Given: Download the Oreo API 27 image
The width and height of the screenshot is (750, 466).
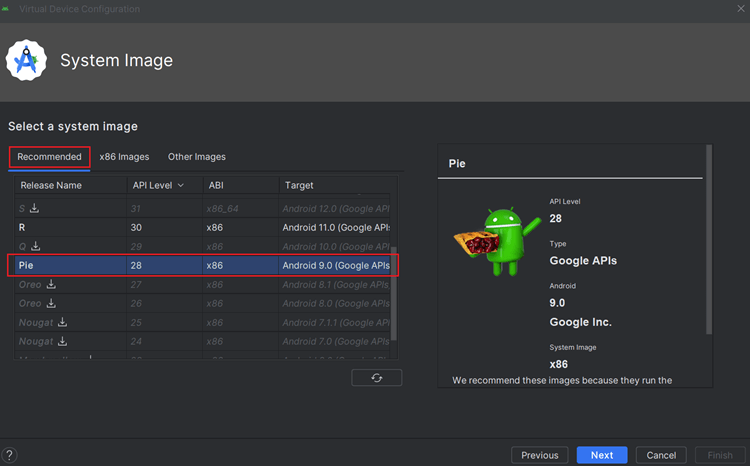Looking at the screenshot, I should pyautogui.click(x=51, y=284).
